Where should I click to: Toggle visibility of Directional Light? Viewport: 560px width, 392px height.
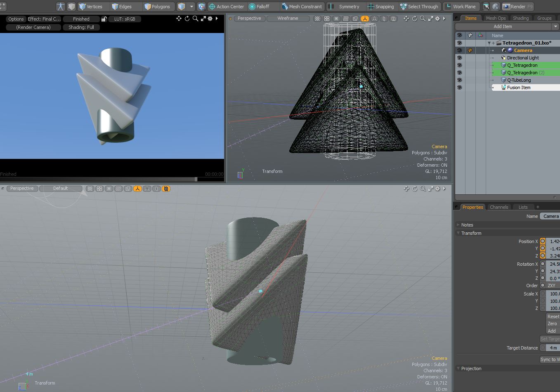point(459,58)
